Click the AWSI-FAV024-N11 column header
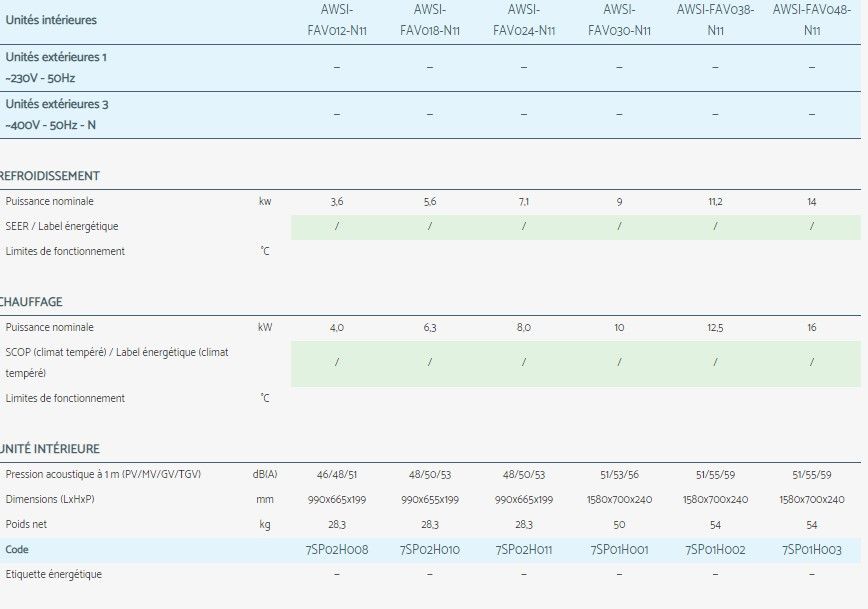 coord(523,20)
